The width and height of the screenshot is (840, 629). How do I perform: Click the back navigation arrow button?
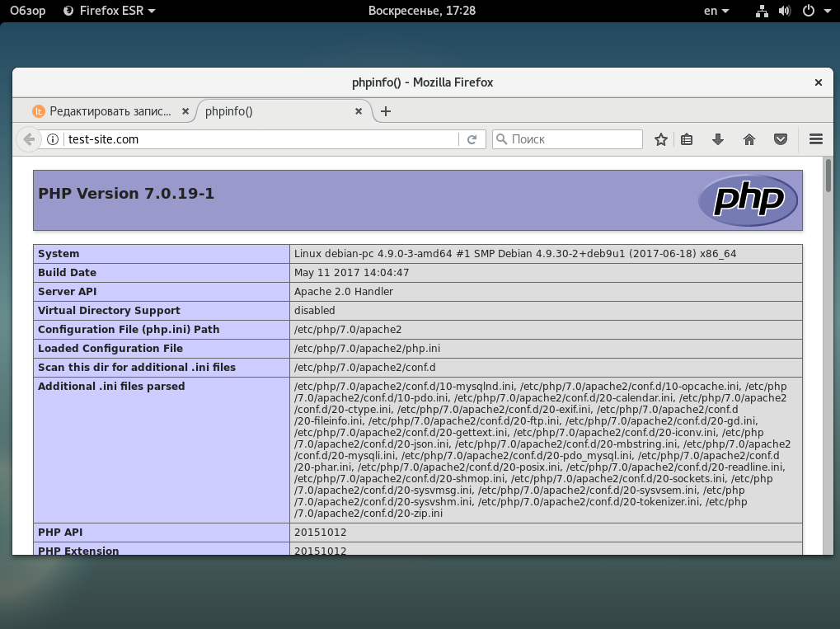[x=29, y=139]
